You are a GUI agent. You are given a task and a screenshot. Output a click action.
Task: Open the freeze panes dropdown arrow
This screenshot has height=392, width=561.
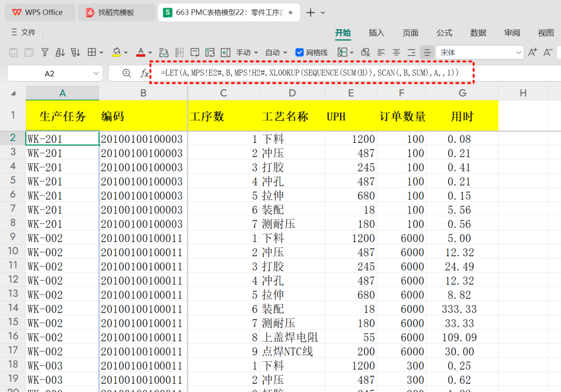352,53
